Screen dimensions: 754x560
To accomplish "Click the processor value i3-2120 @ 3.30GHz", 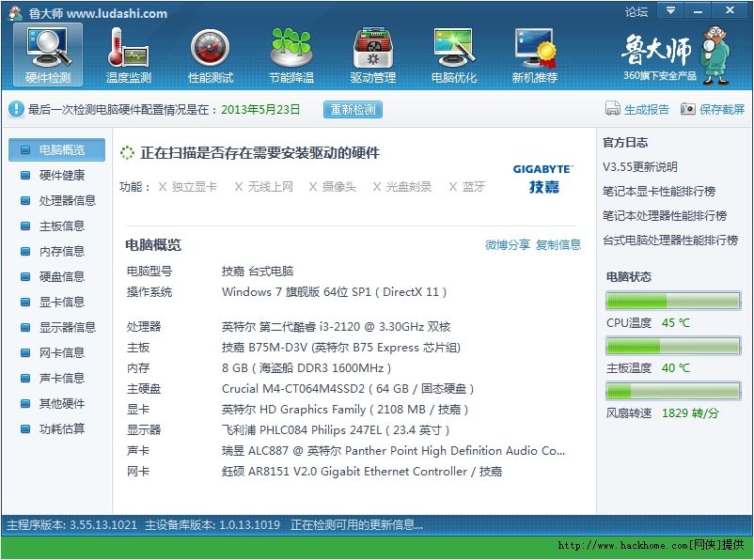I will click(337, 327).
